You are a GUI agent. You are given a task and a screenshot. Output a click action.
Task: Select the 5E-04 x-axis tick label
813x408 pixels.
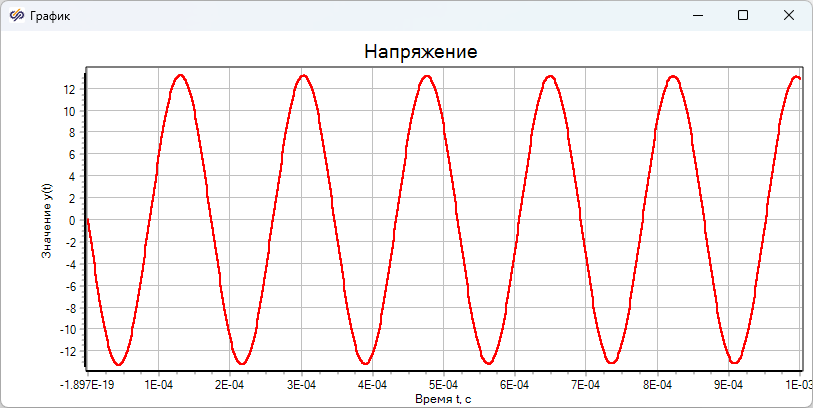point(443,384)
